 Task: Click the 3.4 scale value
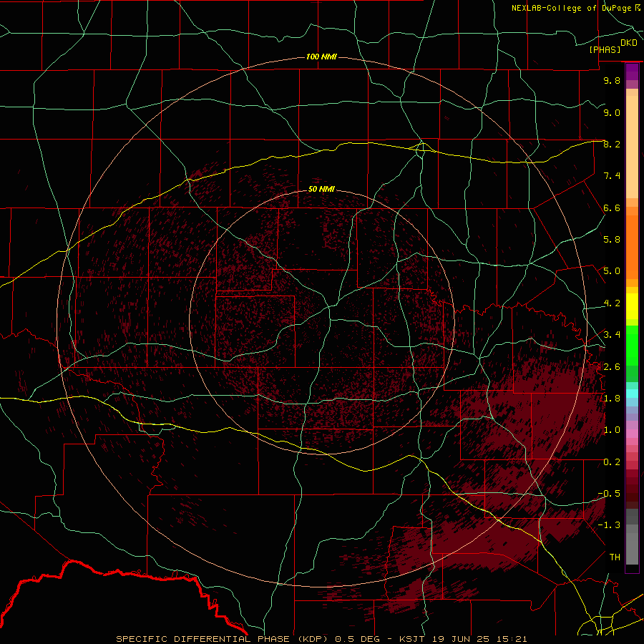(612, 334)
